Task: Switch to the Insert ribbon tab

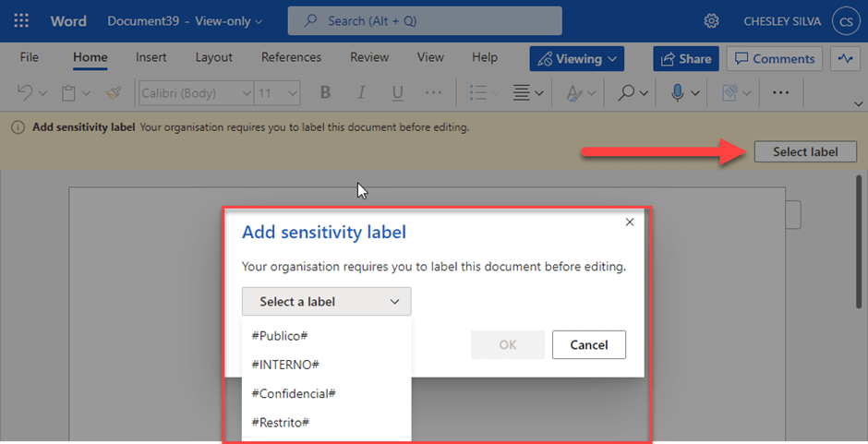Action: (151, 57)
